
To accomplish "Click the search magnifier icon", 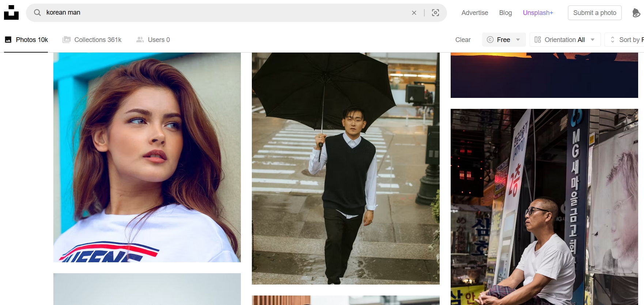I will click(37, 13).
